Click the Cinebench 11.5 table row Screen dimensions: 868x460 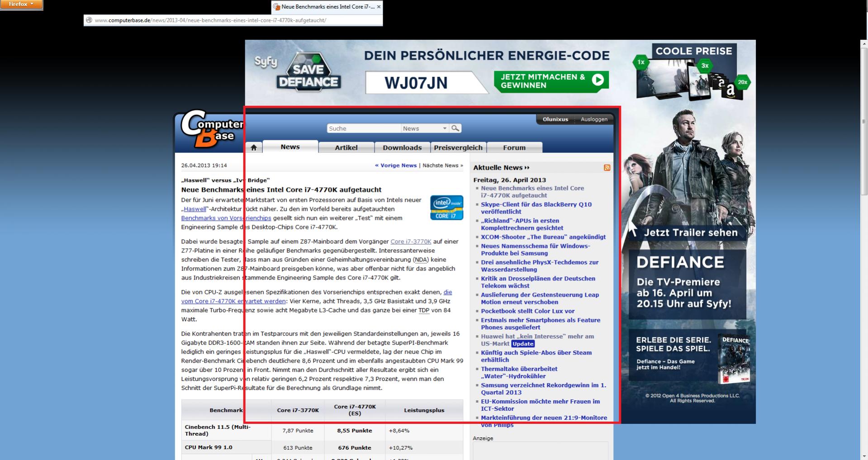(x=322, y=431)
